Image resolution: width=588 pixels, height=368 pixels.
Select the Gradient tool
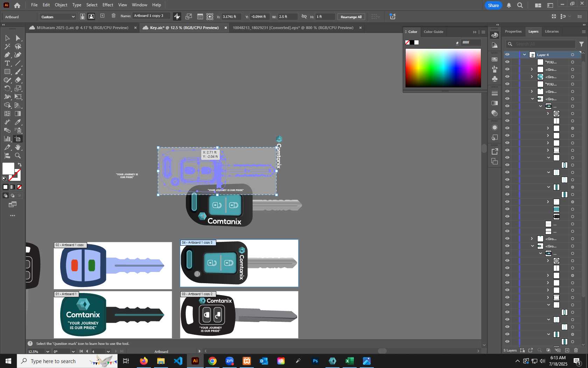tap(18, 114)
